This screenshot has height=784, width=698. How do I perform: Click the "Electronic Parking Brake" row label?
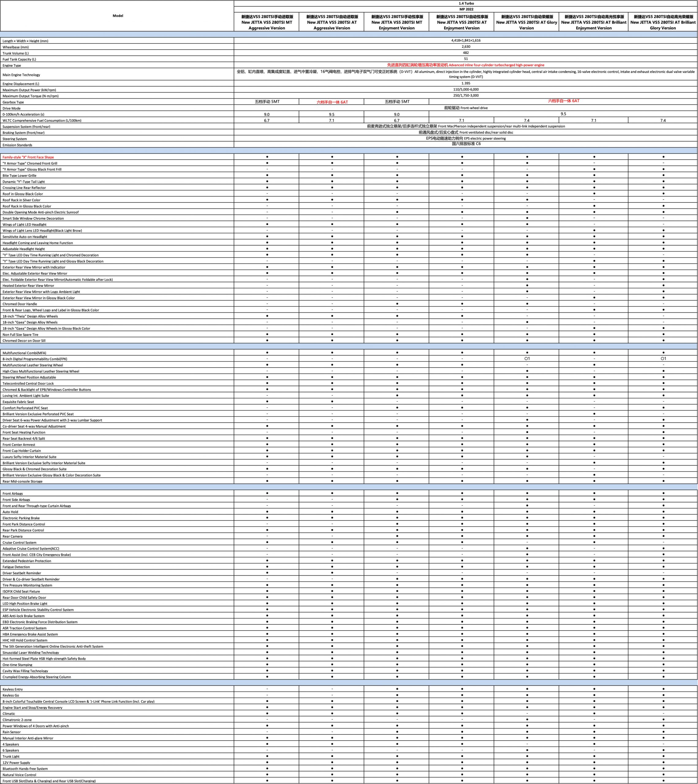[x=21, y=518]
